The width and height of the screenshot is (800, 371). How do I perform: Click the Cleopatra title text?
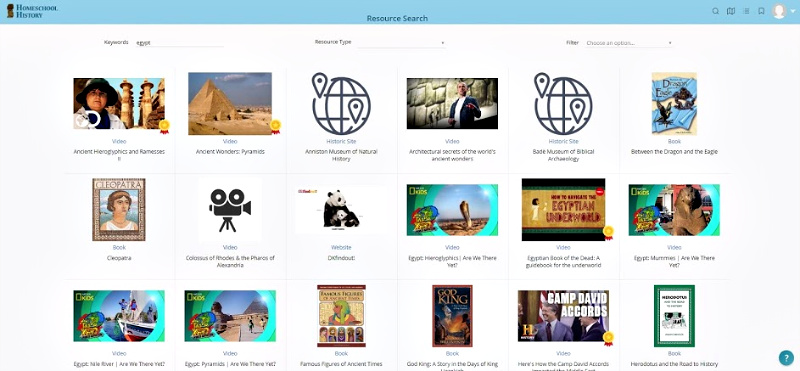click(119, 258)
